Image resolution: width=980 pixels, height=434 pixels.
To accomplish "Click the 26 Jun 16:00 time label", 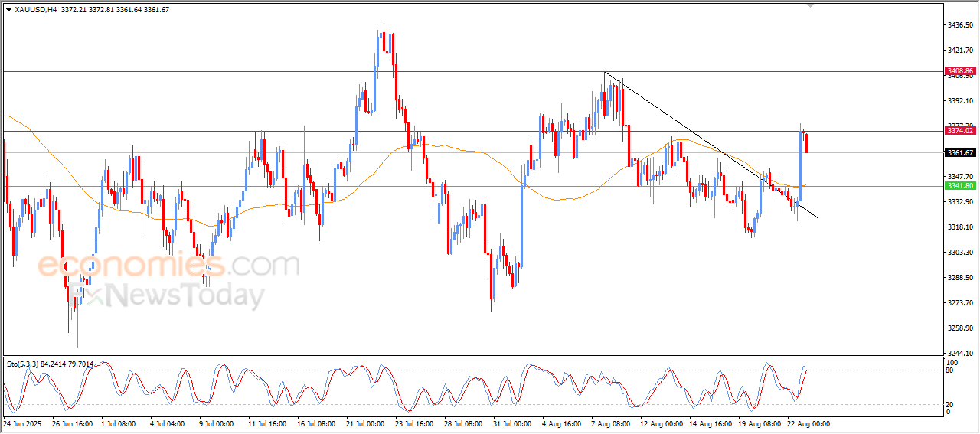I will (73, 423).
